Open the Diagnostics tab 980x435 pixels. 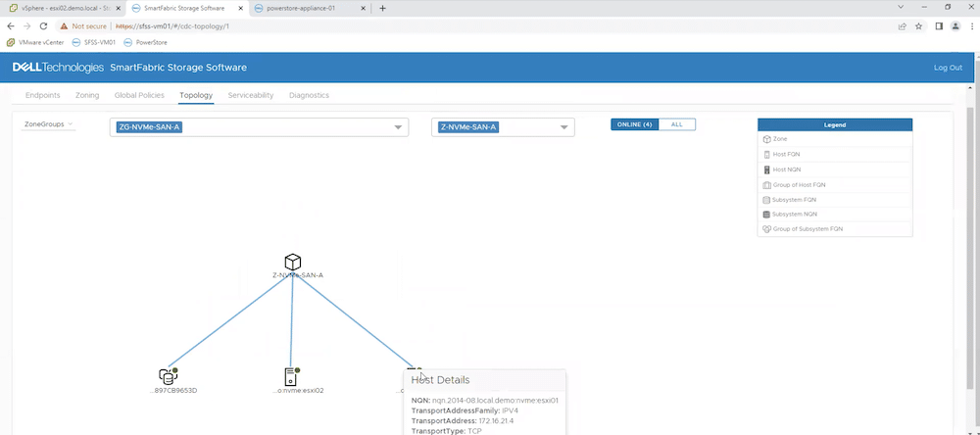tap(309, 95)
